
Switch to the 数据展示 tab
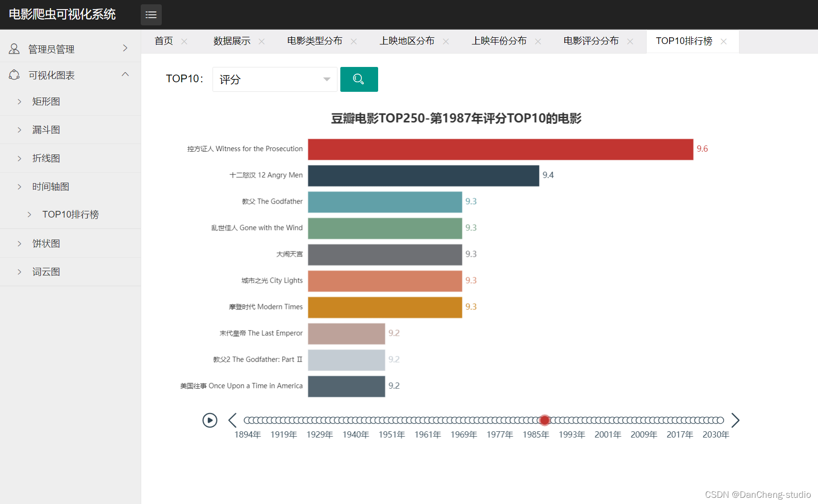pos(232,41)
